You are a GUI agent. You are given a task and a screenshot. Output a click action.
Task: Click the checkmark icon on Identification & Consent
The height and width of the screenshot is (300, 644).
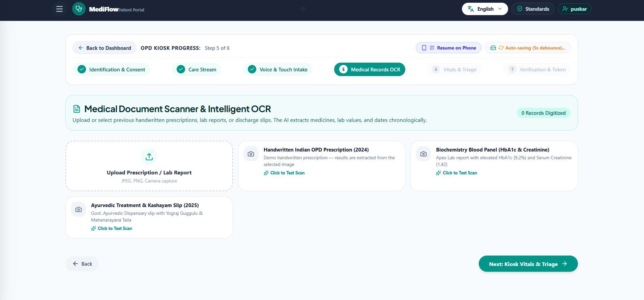tap(82, 69)
